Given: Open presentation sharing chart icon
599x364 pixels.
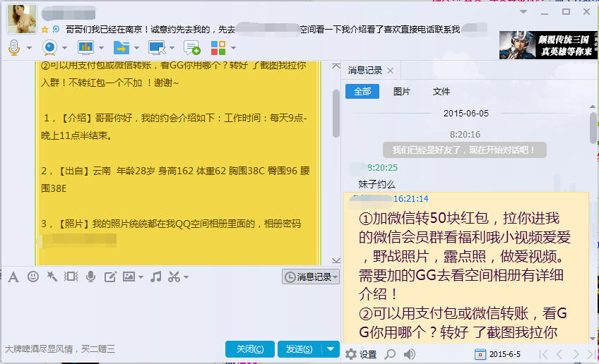Looking at the screenshot, I should (x=85, y=48).
